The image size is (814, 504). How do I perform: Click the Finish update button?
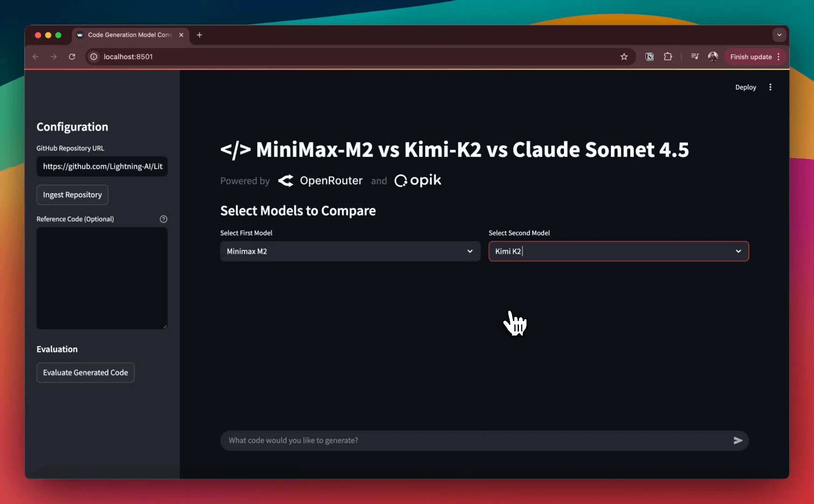coord(751,56)
